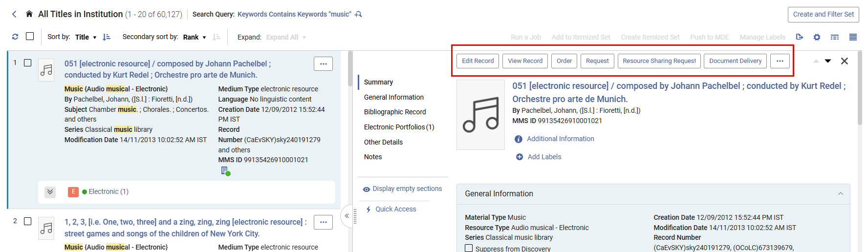Close the record details panel

845,61
